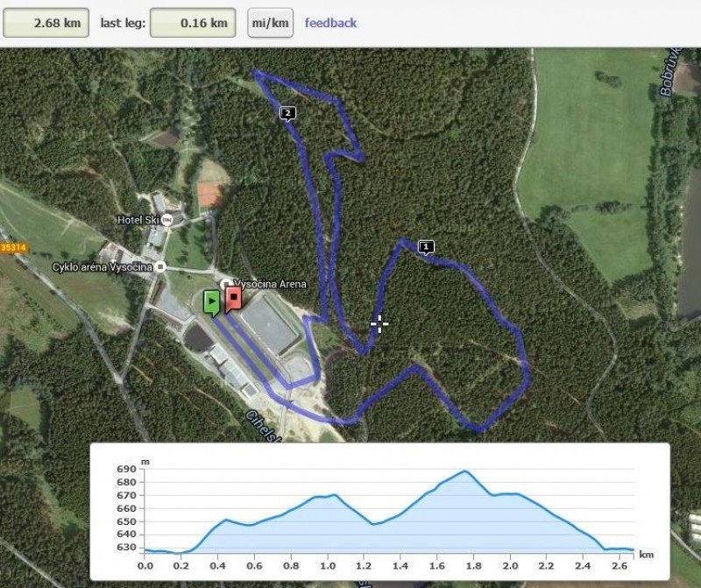Click the Hotel Ski map label
The width and height of the screenshot is (701, 588).
click(x=138, y=220)
